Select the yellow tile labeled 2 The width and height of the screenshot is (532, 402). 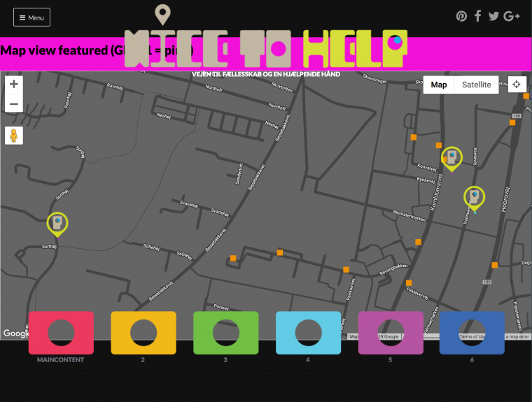[x=143, y=333]
